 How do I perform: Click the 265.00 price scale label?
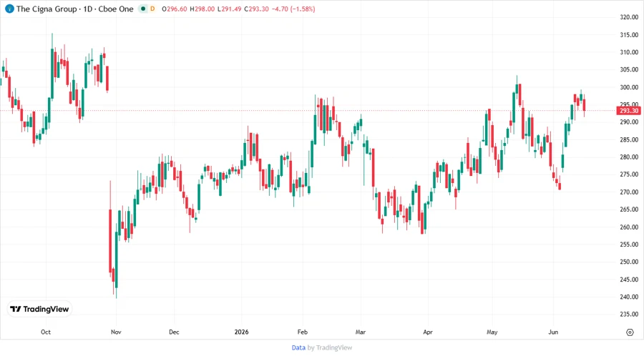coord(629,209)
